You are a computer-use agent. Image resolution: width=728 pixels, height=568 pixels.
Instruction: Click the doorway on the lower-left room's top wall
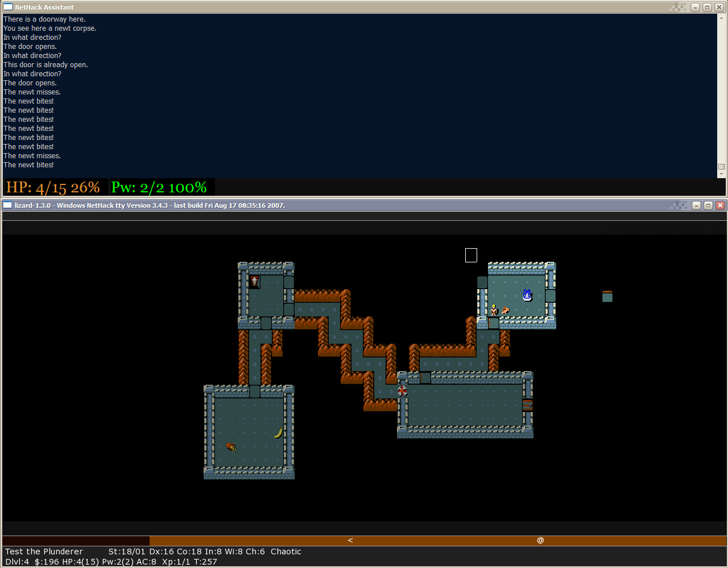coord(255,391)
